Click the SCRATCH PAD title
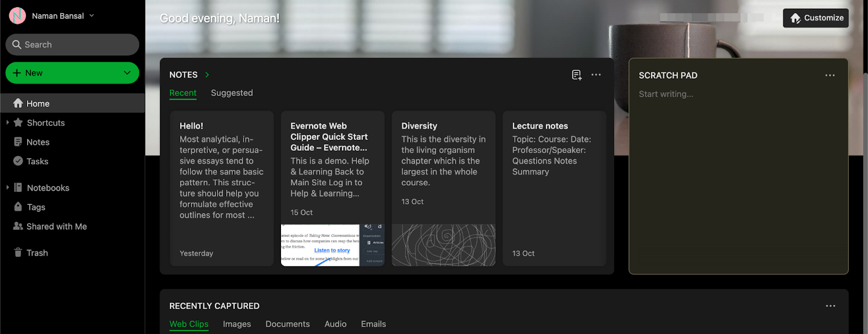Screen dimensions: 868x334 (x=668, y=75)
